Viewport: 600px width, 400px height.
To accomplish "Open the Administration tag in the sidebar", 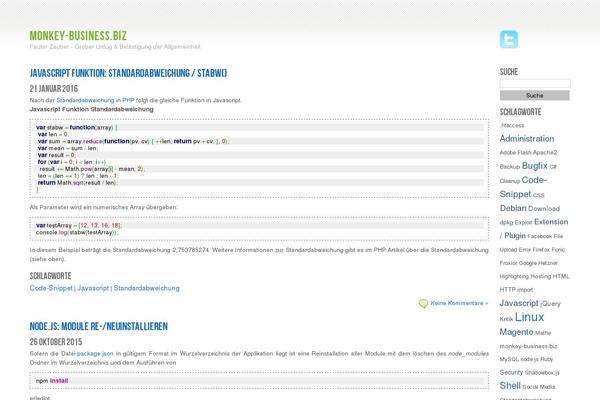I will coord(527,139).
